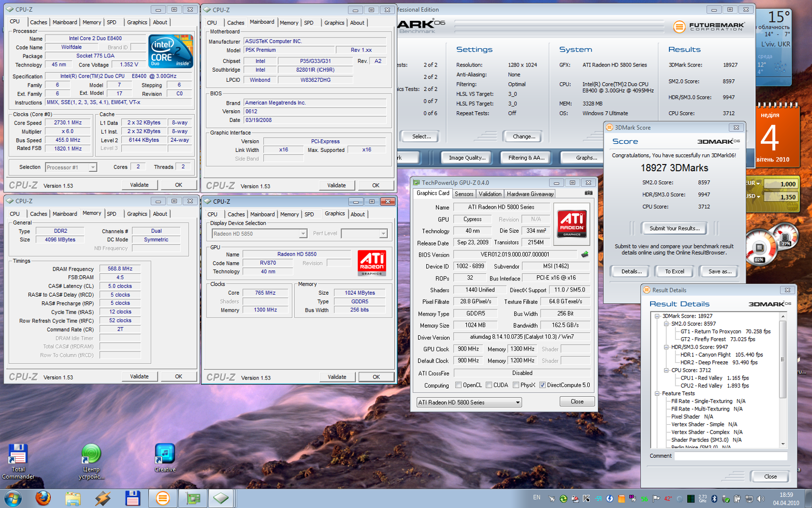
Task: Click the Bluetooth tray icon
Action: (714, 499)
